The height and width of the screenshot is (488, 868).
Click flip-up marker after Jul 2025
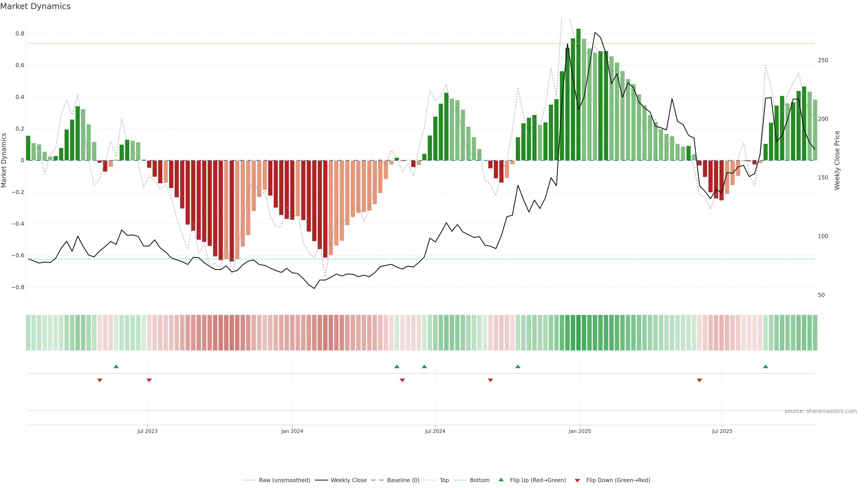tap(766, 366)
